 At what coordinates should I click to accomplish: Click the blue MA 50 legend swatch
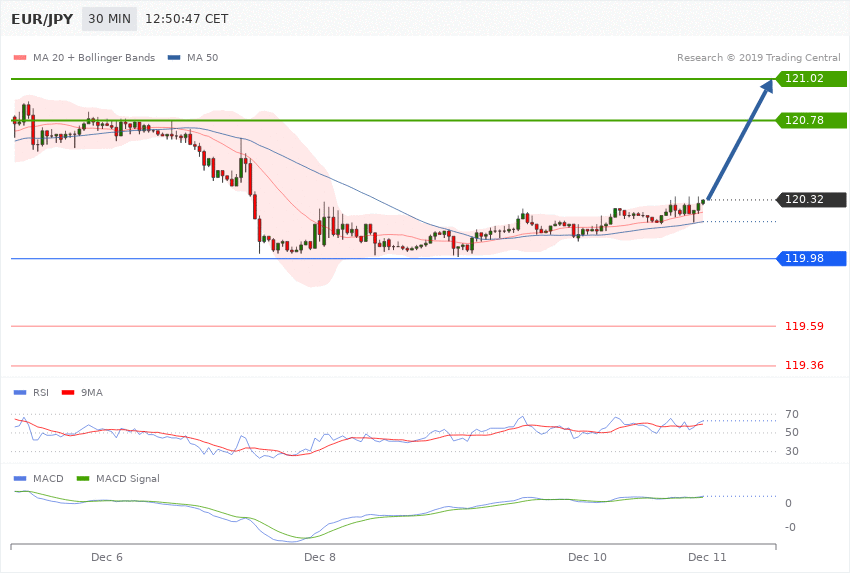pyautogui.click(x=174, y=57)
